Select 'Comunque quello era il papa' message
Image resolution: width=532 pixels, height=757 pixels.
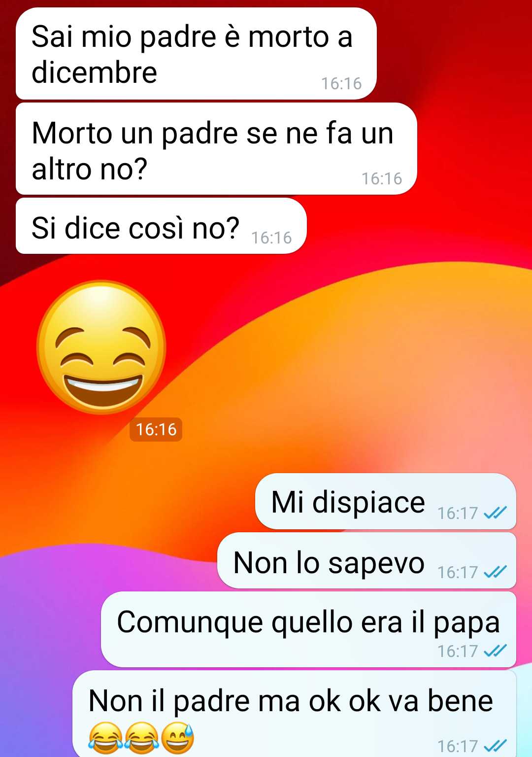pyautogui.click(x=309, y=630)
